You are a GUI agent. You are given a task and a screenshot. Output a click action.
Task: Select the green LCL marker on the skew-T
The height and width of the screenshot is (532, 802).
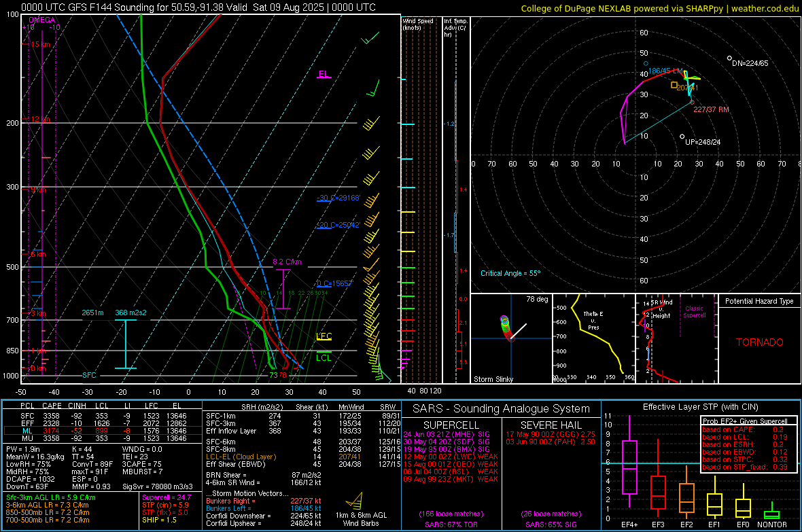(324, 357)
